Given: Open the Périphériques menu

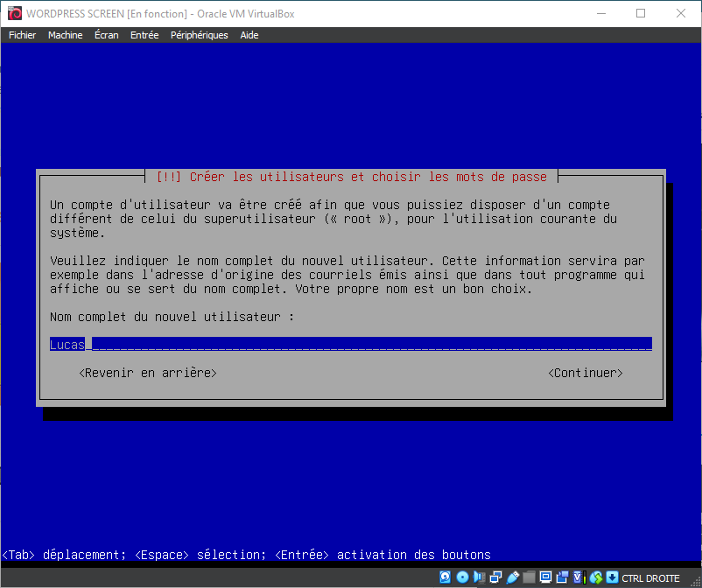Looking at the screenshot, I should (x=199, y=35).
